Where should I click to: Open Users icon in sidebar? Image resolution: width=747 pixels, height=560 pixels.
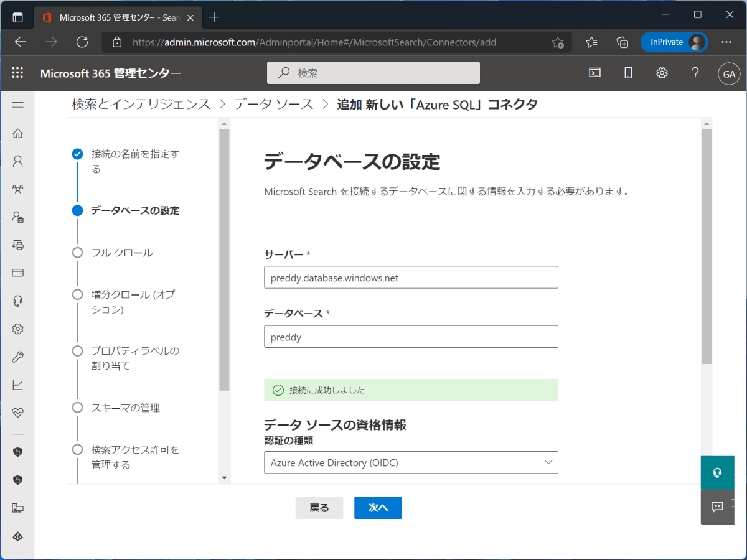tap(17, 161)
